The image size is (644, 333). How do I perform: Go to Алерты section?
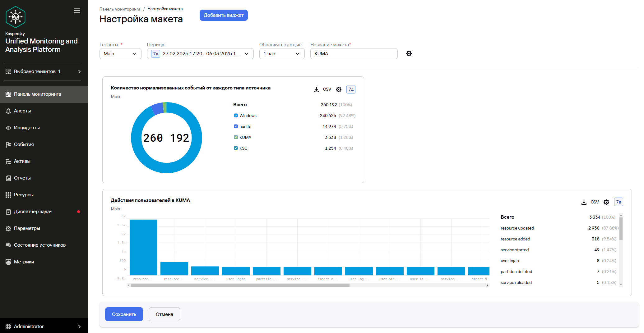click(x=44, y=111)
